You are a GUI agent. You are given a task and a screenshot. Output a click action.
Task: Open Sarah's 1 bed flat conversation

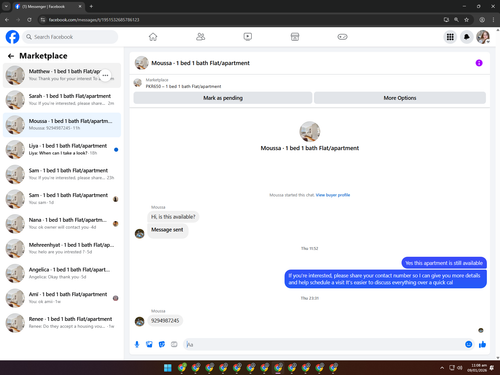(62, 100)
